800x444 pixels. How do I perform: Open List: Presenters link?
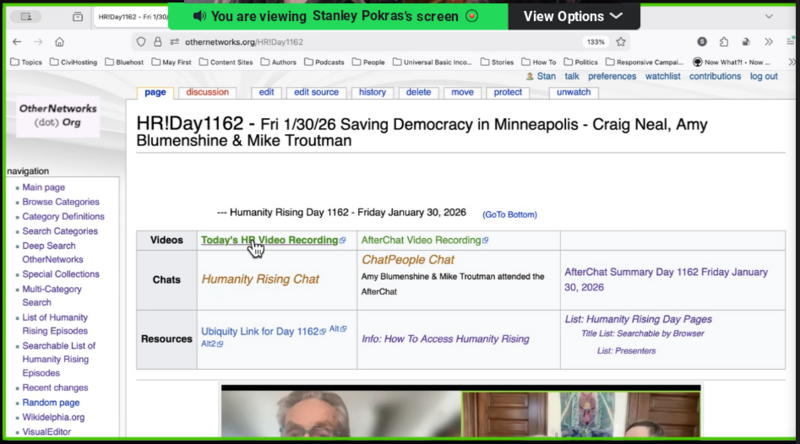tap(626, 351)
